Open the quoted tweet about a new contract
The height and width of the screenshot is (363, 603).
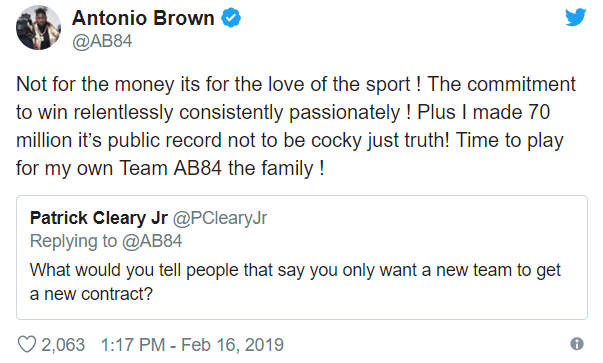click(x=302, y=257)
